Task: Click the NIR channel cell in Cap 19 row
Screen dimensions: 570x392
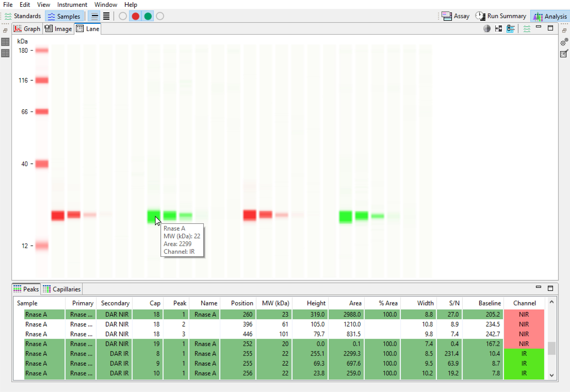Action: click(x=524, y=344)
